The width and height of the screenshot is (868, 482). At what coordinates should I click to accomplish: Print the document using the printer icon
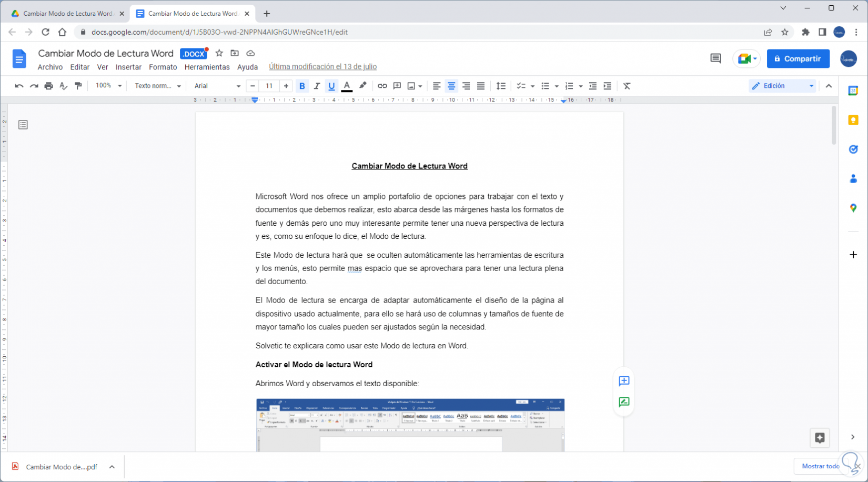[x=49, y=86]
